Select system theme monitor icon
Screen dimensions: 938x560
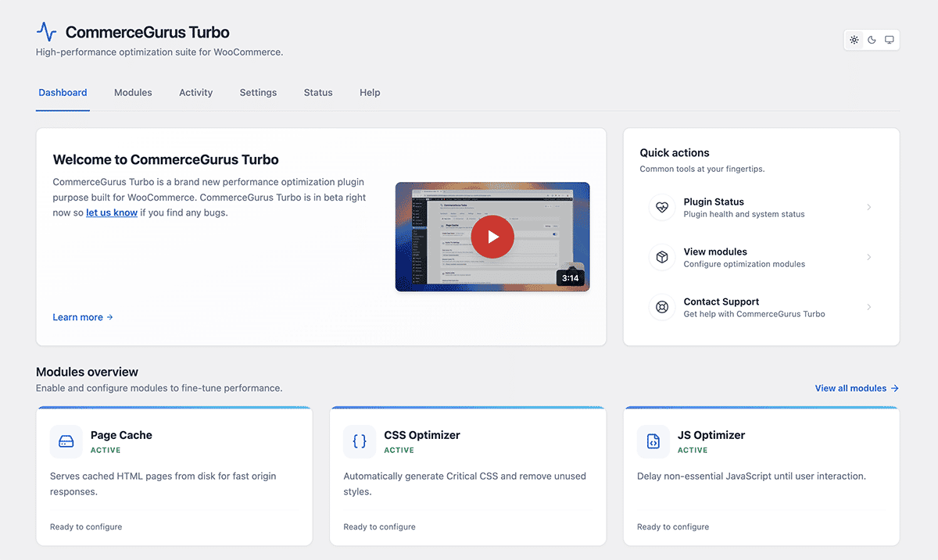890,40
